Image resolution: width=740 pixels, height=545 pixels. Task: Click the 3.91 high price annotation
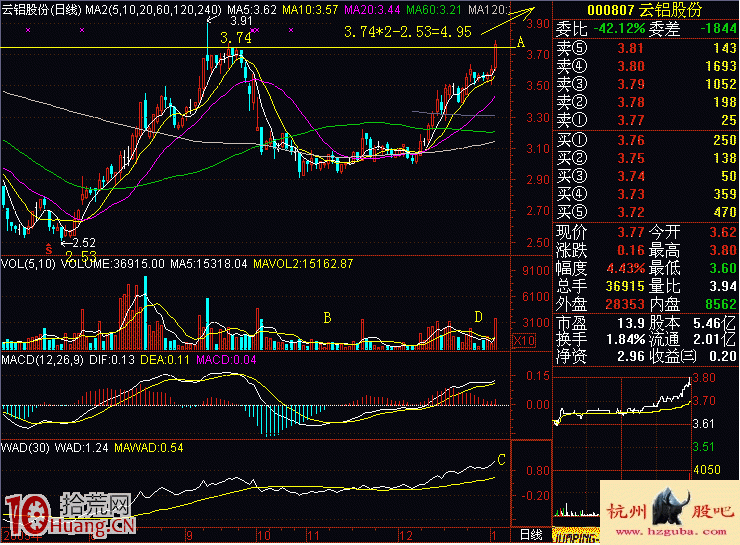[241, 21]
